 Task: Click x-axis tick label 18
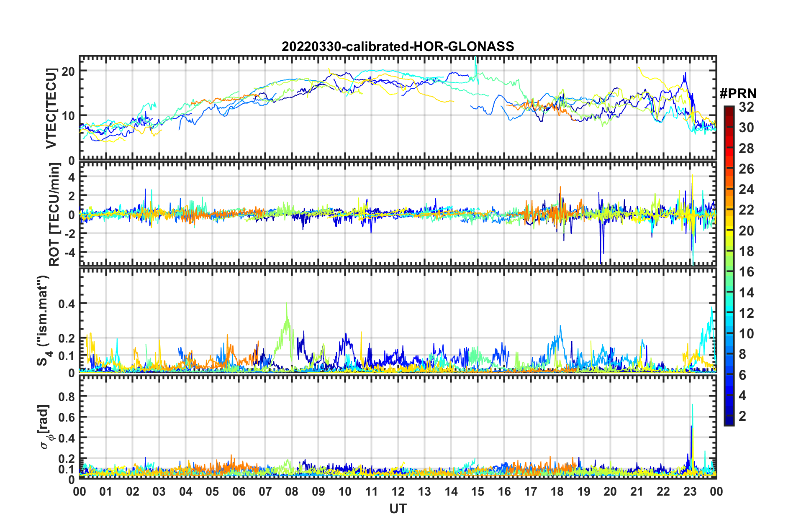[557, 491]
